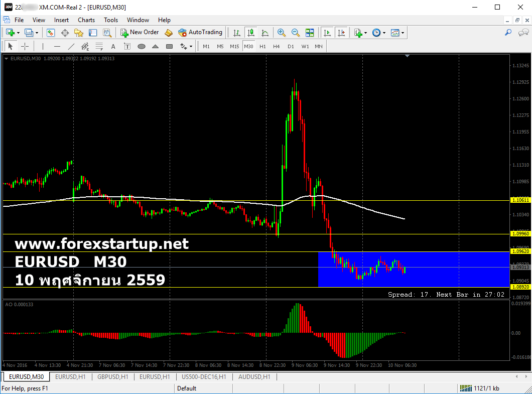Image resolution: width=532 pixels, height=394 pixels.
Task: Open the Navigator folder-star icon
Action: coord(79,33)
